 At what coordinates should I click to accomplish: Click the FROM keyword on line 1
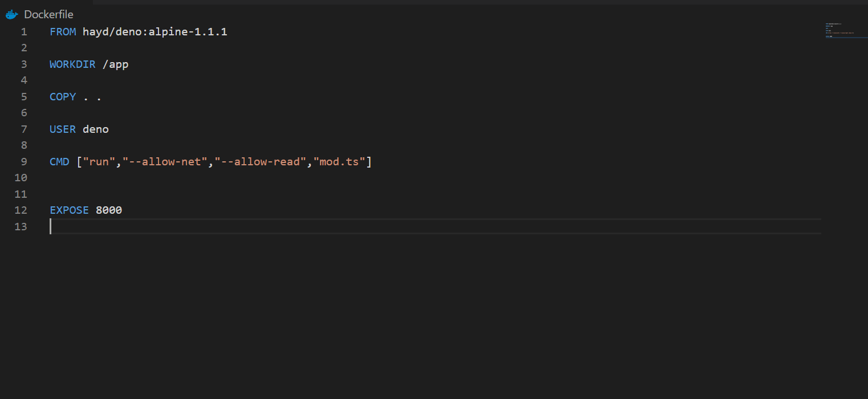coord(63,32)
